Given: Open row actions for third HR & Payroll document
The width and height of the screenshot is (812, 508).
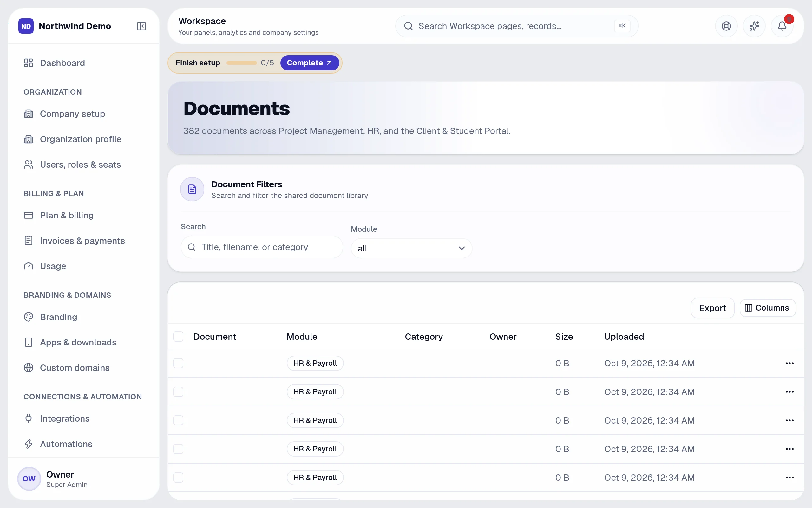Looking at the screenshot, I should pyautogui.click(x=789, y=420).
